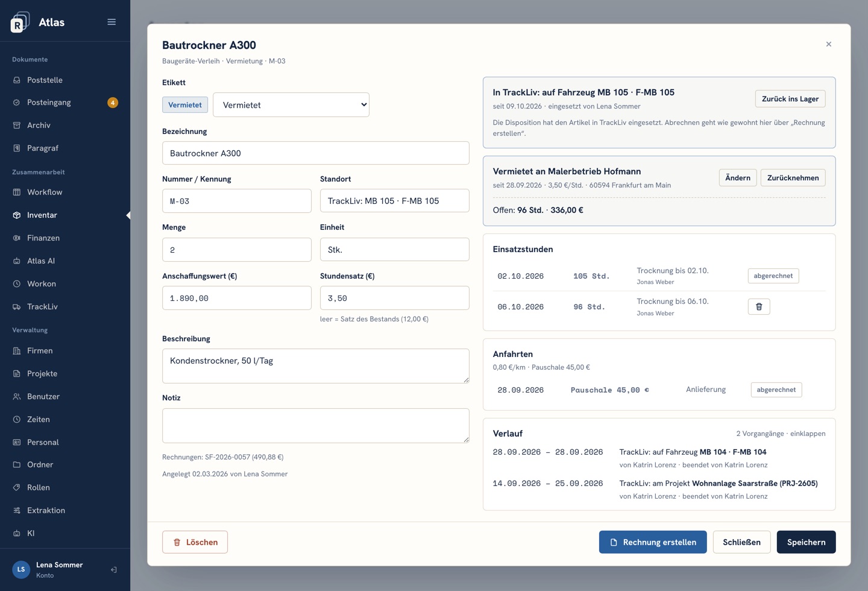This screenshot has width=868, height=591.
Task: Click the TrackLiv truck icon
Action: 17,307
